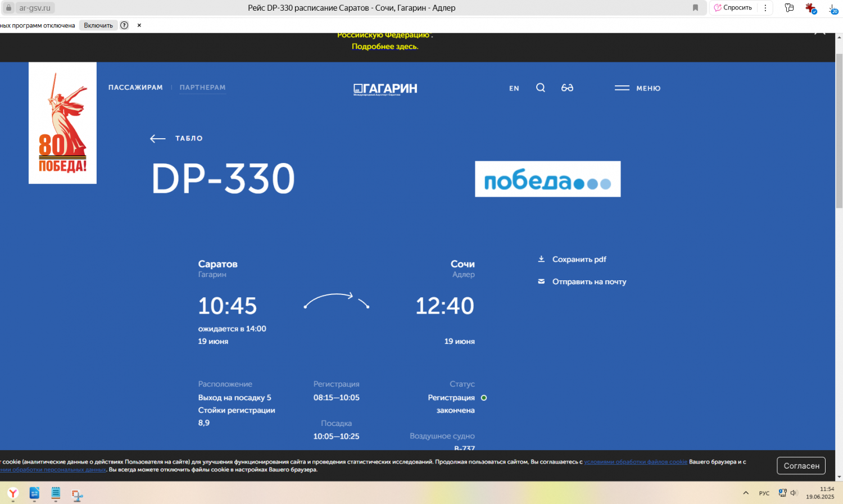Open the three-dot menu next to Спросить
The image size is (843, 504).
[x=765, y=8]
